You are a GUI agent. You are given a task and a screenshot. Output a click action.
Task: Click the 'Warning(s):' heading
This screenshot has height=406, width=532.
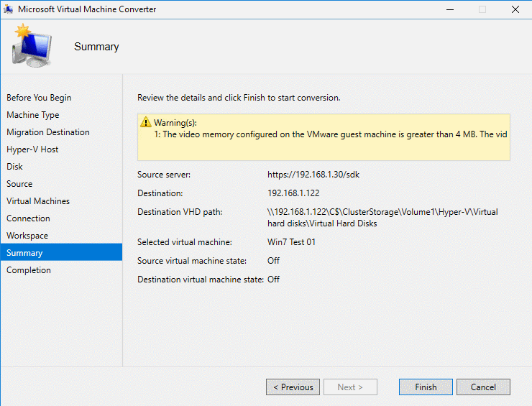(175, 123)
